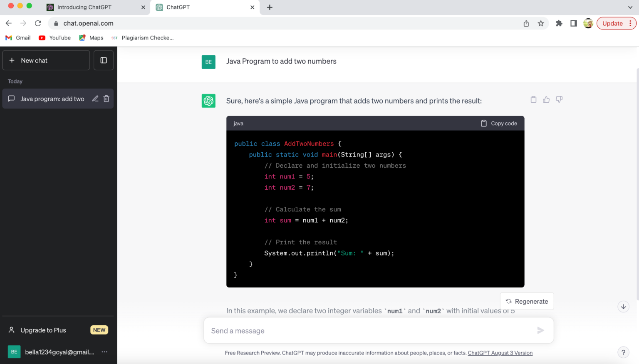
Task: Open Chrome extensions puzzle icon
Action: click(x=559, y=23)
